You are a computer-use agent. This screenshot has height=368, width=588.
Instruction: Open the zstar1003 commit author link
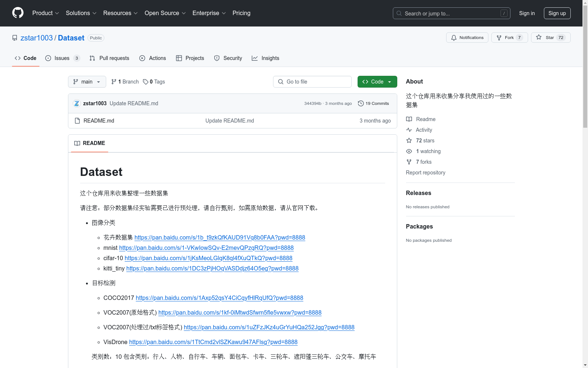[x=95, y=103]
